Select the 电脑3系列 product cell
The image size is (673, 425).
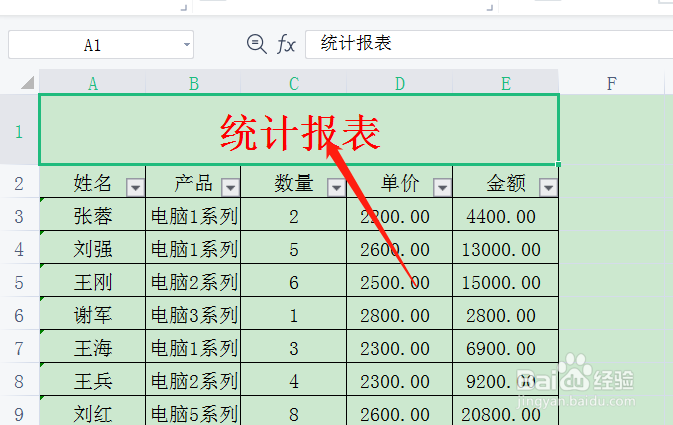193,315
